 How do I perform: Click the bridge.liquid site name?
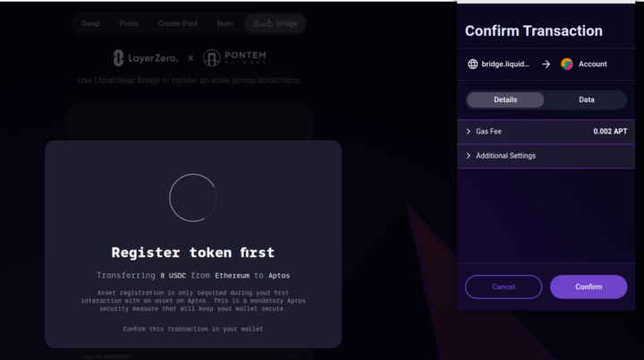point(505,64)
